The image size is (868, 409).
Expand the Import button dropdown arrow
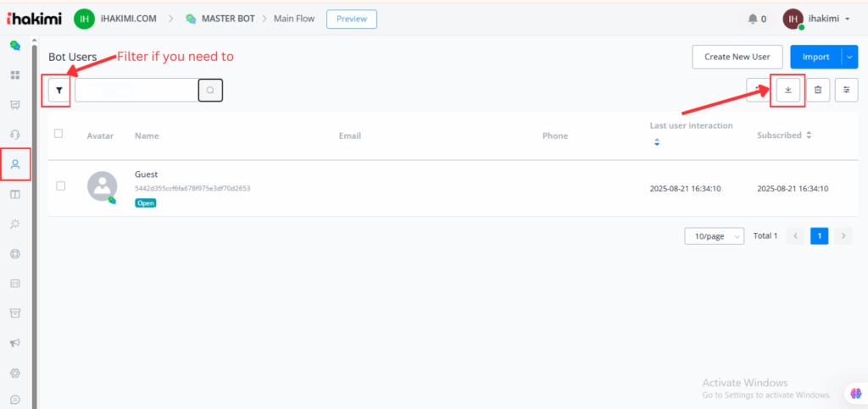tap(850, 57)
